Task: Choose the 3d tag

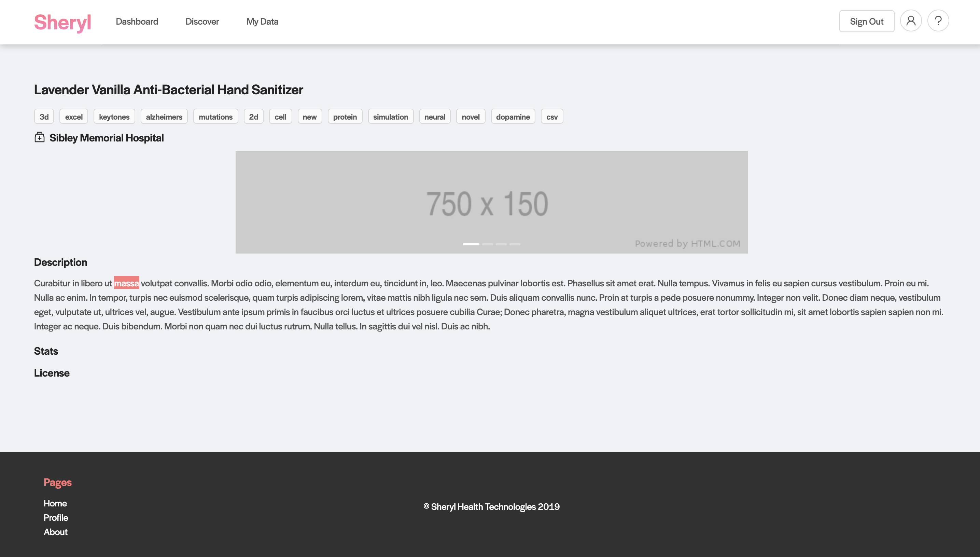Action: click(x=44, y=117)
